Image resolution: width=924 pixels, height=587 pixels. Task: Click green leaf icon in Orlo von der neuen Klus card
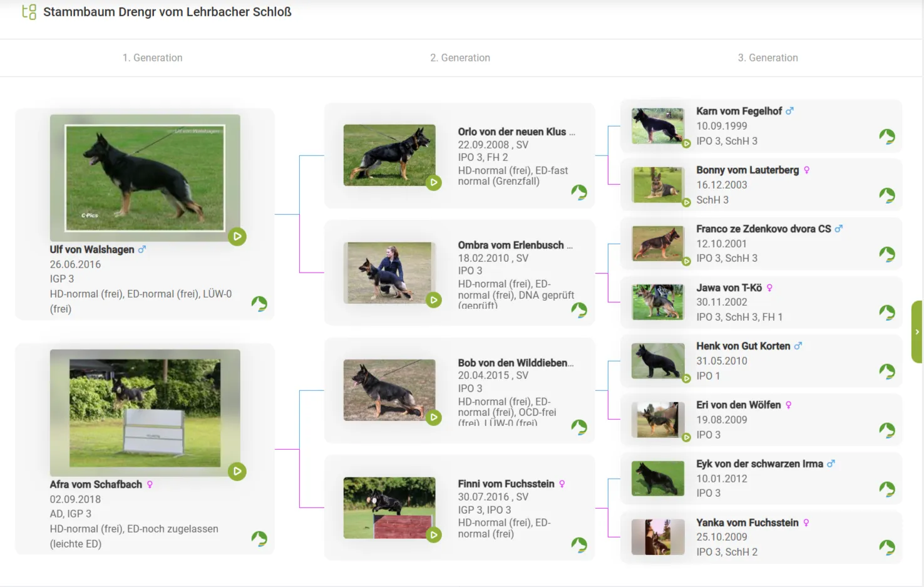[579, 192]
